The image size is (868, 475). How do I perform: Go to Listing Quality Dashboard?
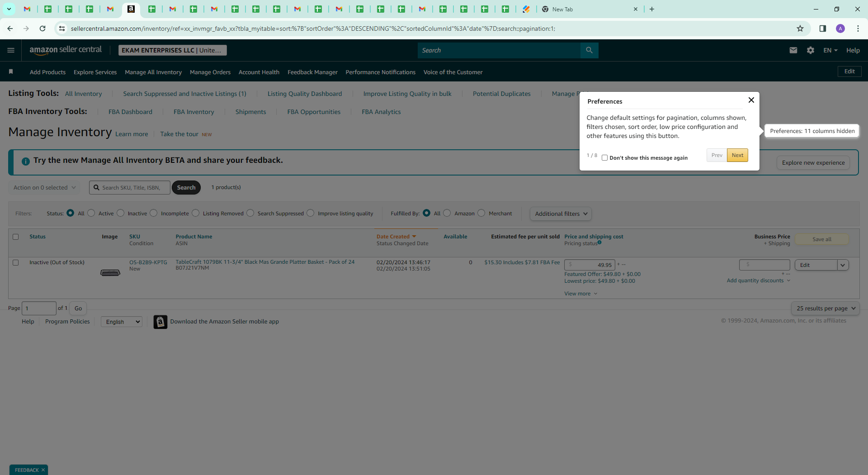coord(305,94)
